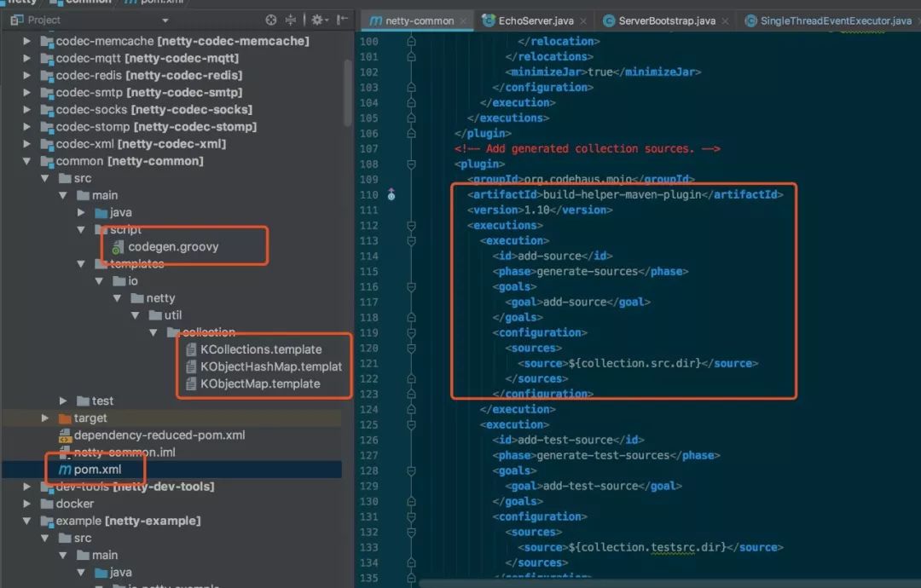Select dependency-reduced-pom.xml
This screenshot has height=588, width=921.
tap(152, 435)
